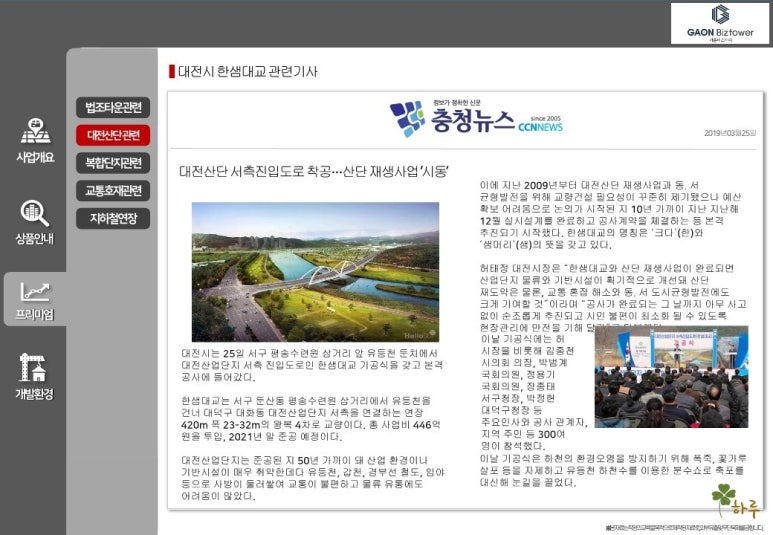Click the 하루 clover logo
The image size is (773, 535).
(x=735, y=500)
